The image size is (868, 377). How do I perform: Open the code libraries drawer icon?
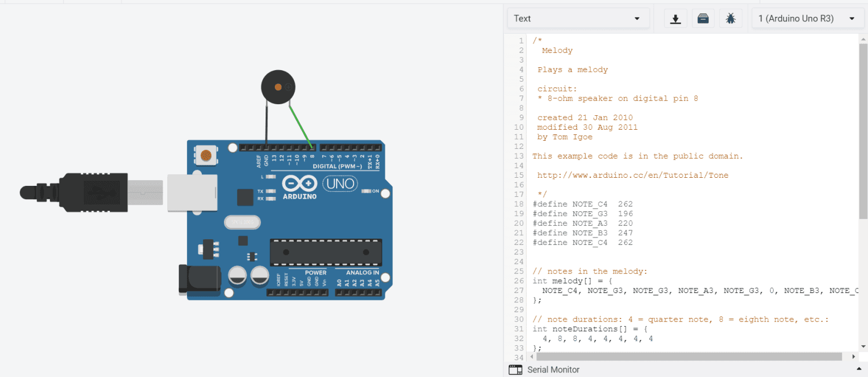pyautogui.click(x=703, y=18)
